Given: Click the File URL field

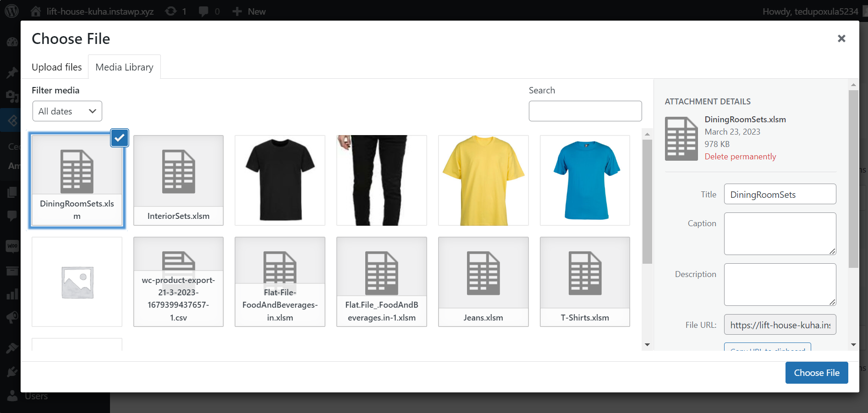Looking at the screenshot, I should pos(780,325).
